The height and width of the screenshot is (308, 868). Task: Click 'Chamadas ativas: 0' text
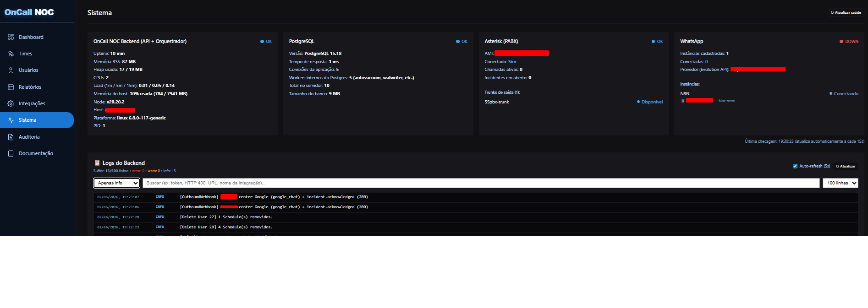[x=504, y=70]
